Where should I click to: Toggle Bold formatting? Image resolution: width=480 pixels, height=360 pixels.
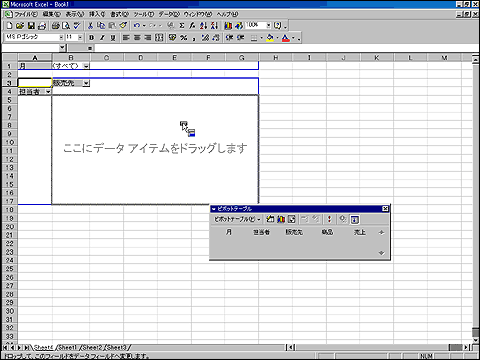(91, 38)
